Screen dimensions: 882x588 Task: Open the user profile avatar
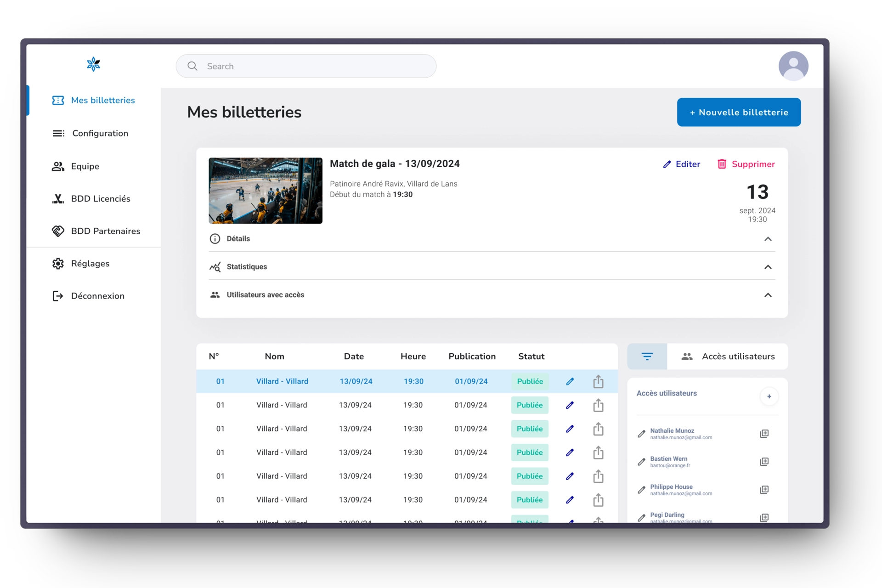tap(793, 66)
